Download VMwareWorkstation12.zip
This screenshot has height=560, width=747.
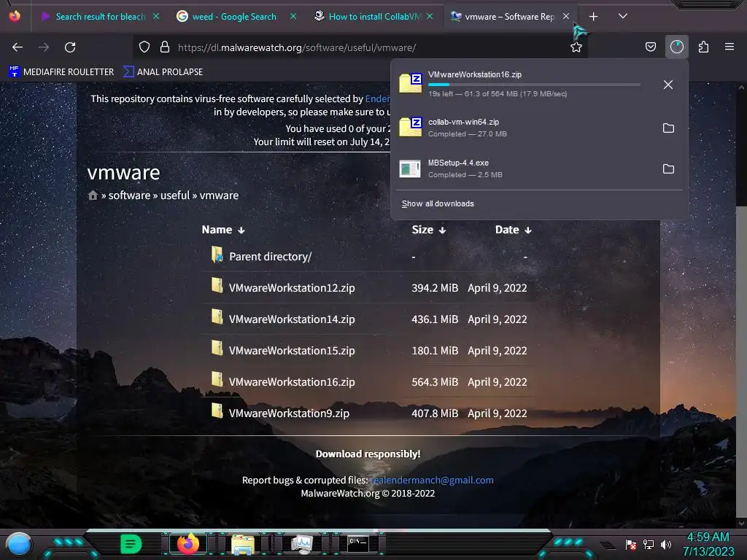tap(292, 288)
